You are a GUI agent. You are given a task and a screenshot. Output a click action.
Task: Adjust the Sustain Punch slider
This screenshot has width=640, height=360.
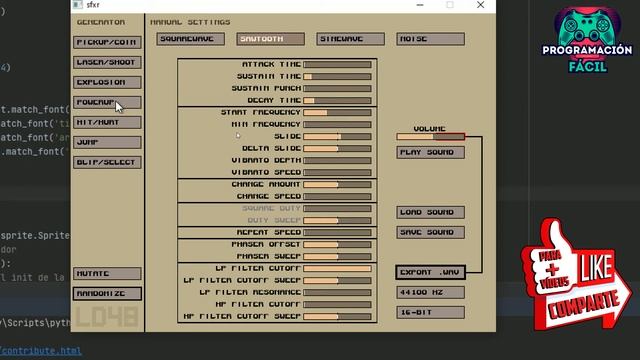point(338,88)
